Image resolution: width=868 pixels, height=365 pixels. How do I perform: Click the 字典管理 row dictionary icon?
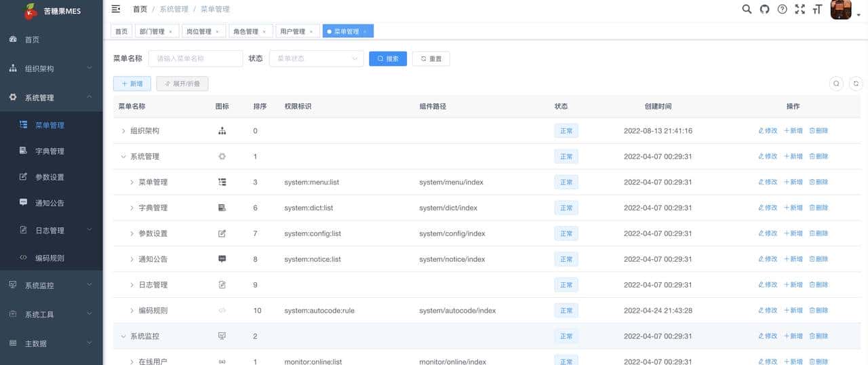pyautogui.click(x=222, y=208)
